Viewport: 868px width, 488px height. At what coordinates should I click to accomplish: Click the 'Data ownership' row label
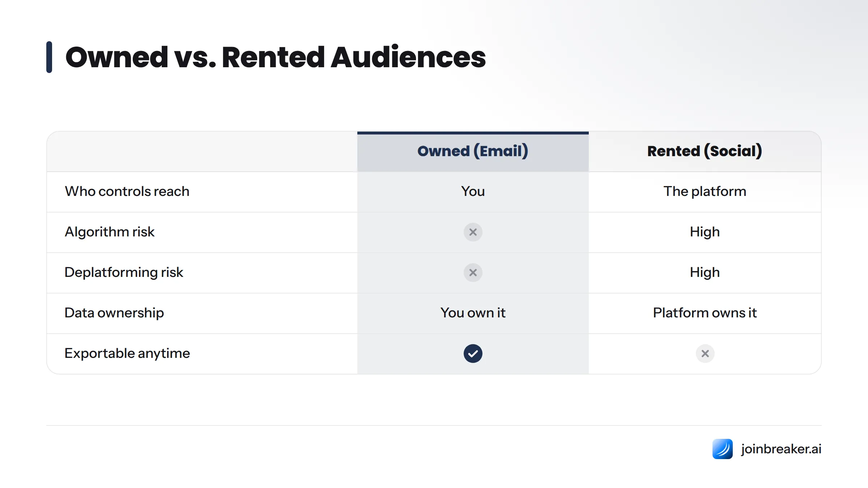[114, 313]
